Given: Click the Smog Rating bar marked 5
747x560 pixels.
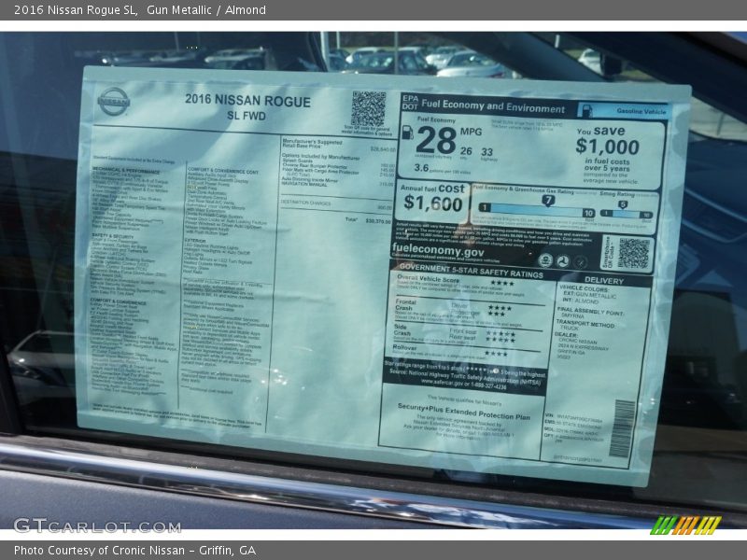Looking at the screenshot, I should tap(626, 213).
